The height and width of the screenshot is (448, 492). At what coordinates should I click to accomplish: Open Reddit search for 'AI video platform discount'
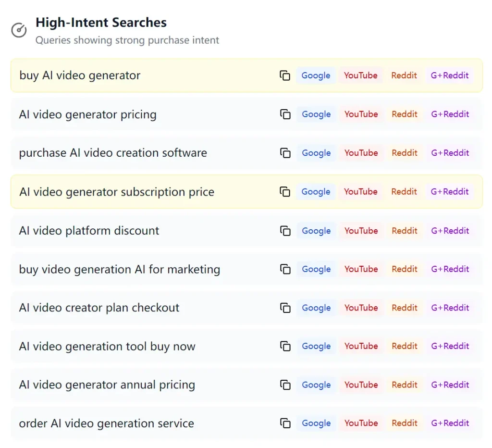[404, 231]
